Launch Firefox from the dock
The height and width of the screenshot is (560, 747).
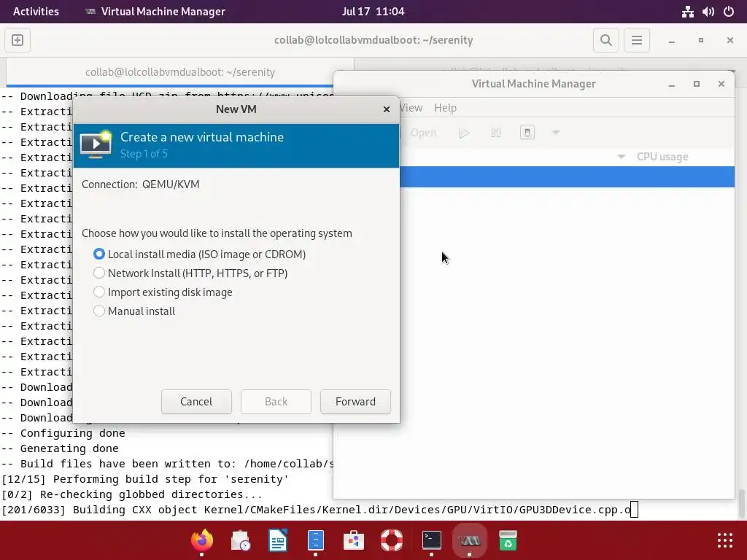pos(202,540)
